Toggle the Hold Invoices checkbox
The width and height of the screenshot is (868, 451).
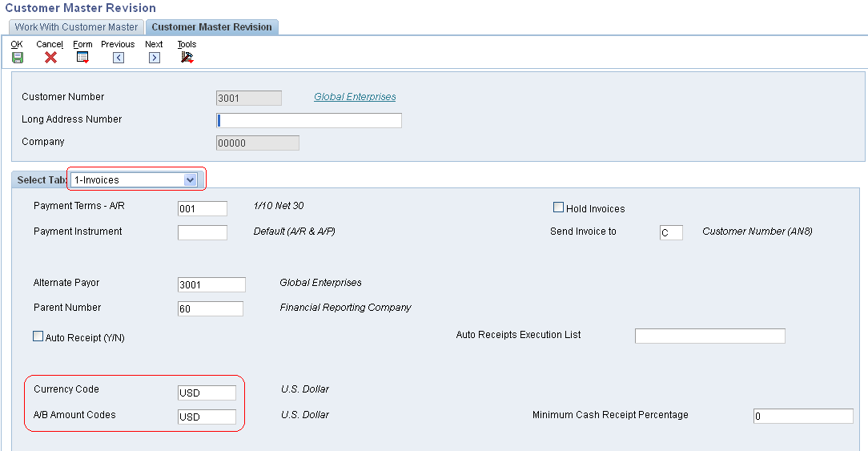coord(559,207)
